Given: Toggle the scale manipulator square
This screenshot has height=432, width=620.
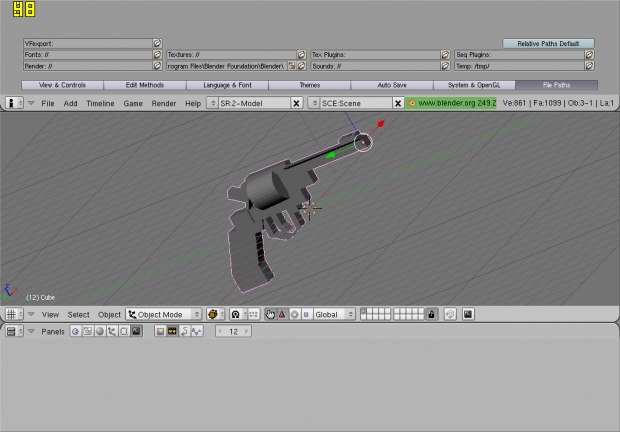Looking at the screenshot, I should tap(306, 314).
